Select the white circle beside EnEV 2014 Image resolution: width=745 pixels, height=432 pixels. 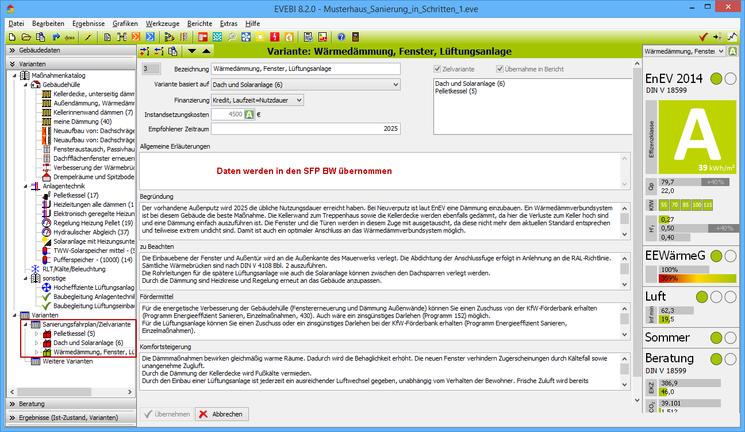[730, 78]
